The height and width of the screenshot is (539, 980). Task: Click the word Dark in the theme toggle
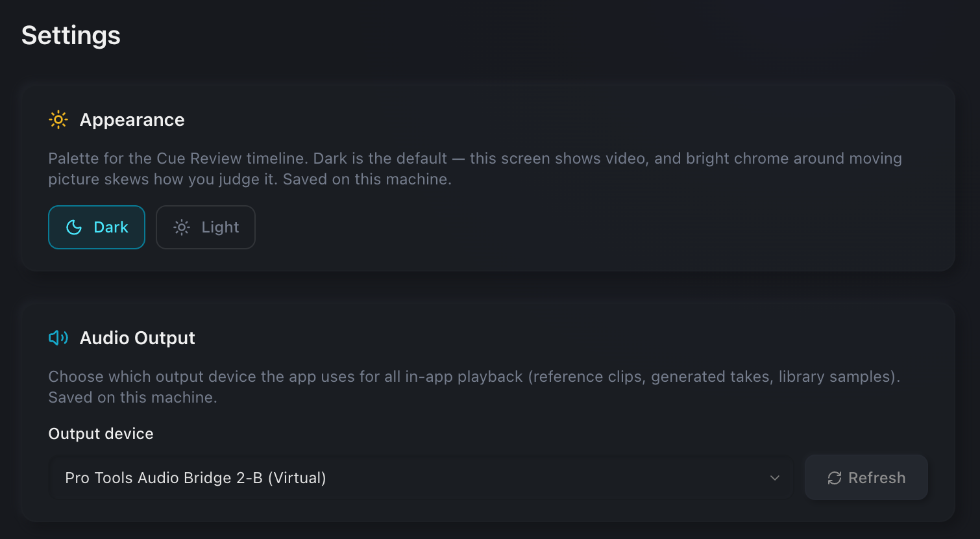111,227
